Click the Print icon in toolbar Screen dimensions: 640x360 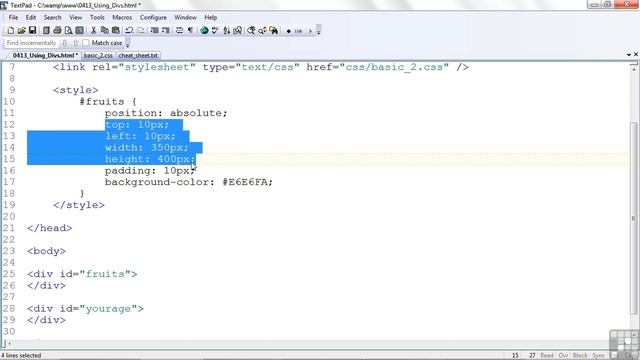click(57, 31)
